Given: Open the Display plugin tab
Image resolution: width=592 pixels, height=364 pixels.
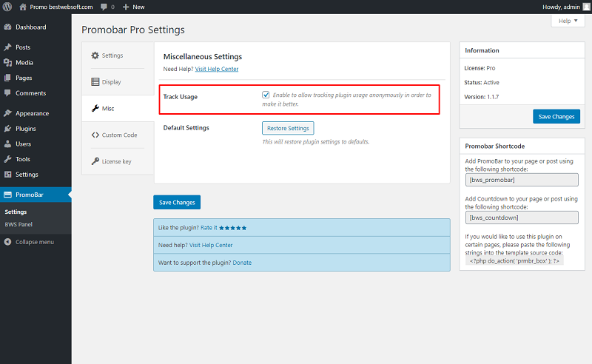Looking at the screenshot, I should click(118, 82).
